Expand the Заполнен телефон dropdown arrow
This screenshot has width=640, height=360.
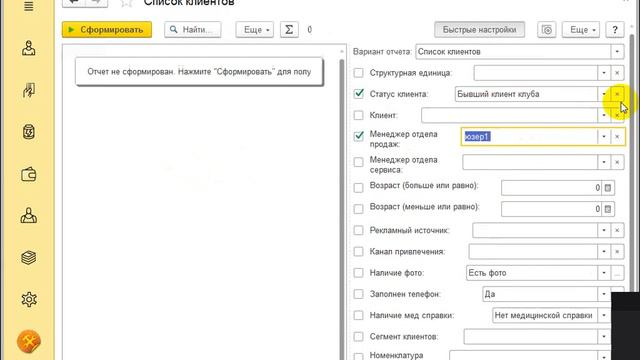pyautogui.click(x=604, y=294)
